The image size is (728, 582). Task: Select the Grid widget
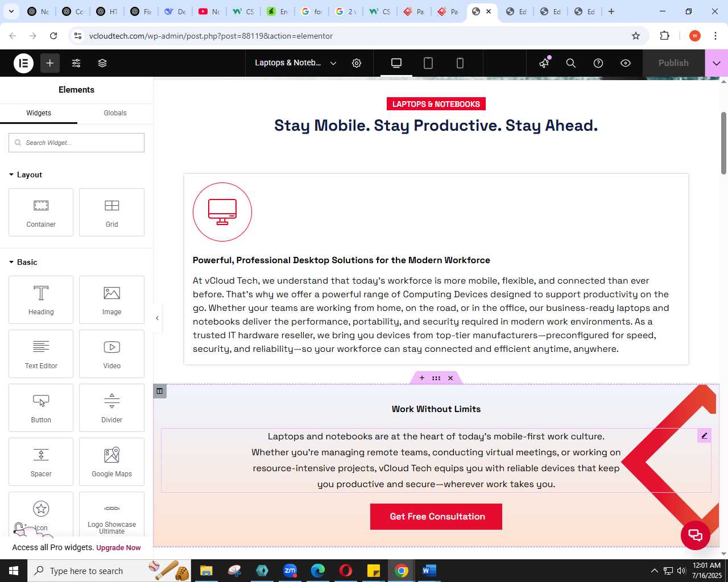(111, 212)
